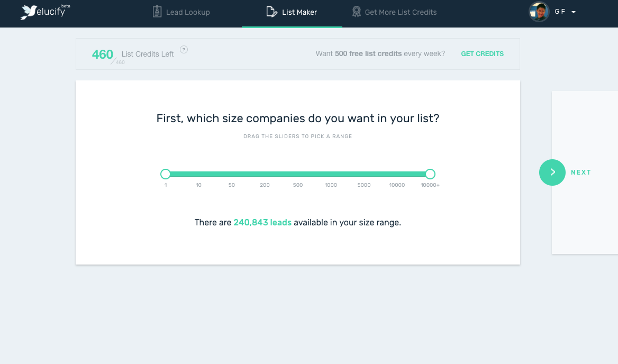Click the DRAG THE SLIDERS hint text
This screenshot has width=618, height=364.
(x=297, y=136)
